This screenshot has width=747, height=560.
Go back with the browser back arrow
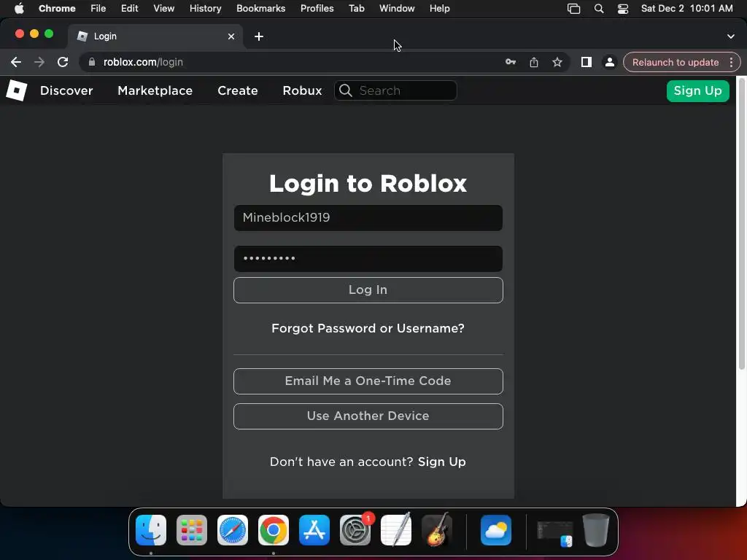[16, 62]
